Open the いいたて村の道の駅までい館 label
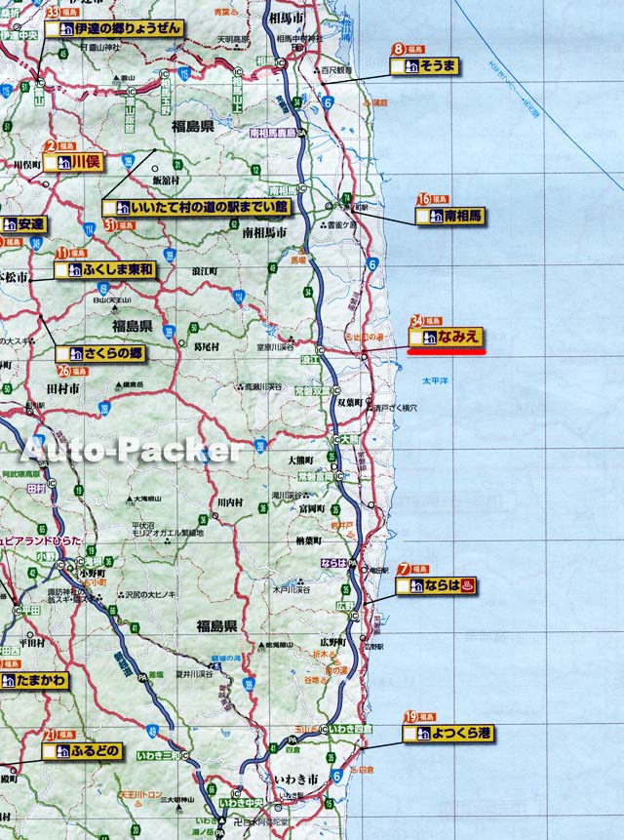The image size is (624, 840). [x=204, y=208]
